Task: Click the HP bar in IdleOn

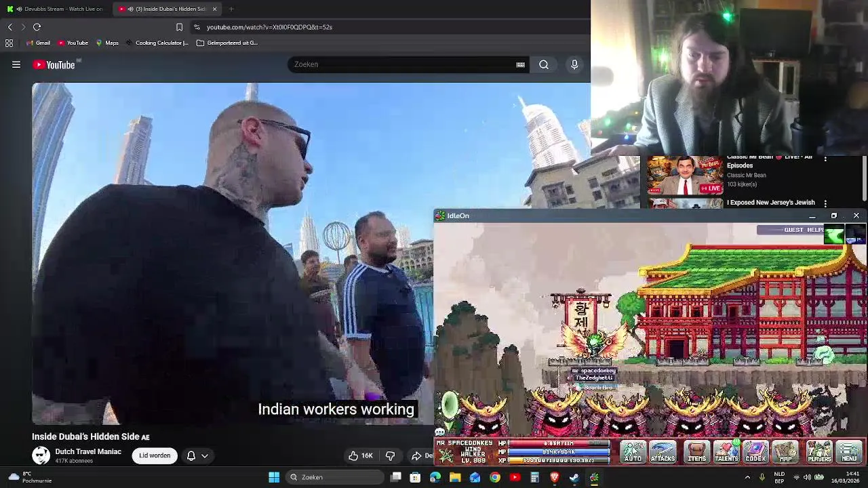Action: tap(558, 443)
